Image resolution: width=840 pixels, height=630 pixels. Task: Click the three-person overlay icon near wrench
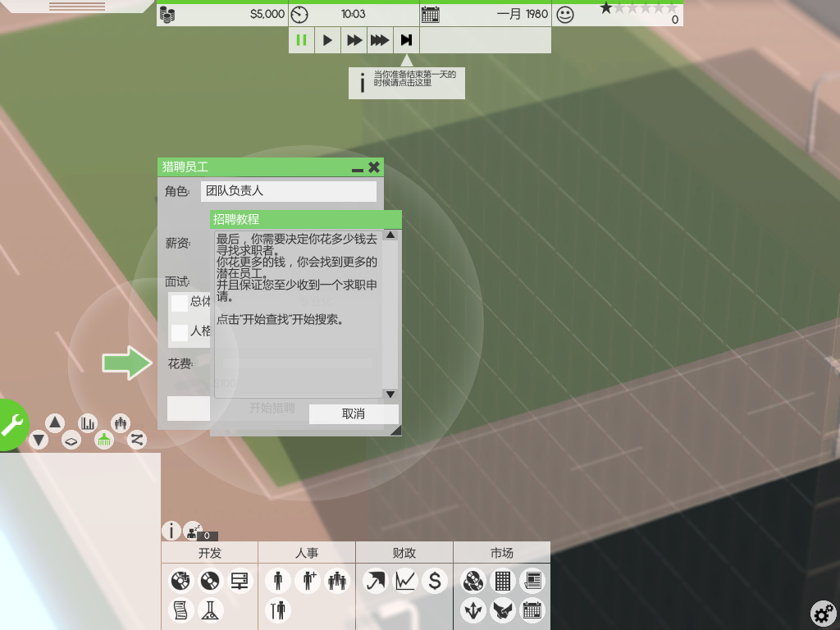coord(121,422)
